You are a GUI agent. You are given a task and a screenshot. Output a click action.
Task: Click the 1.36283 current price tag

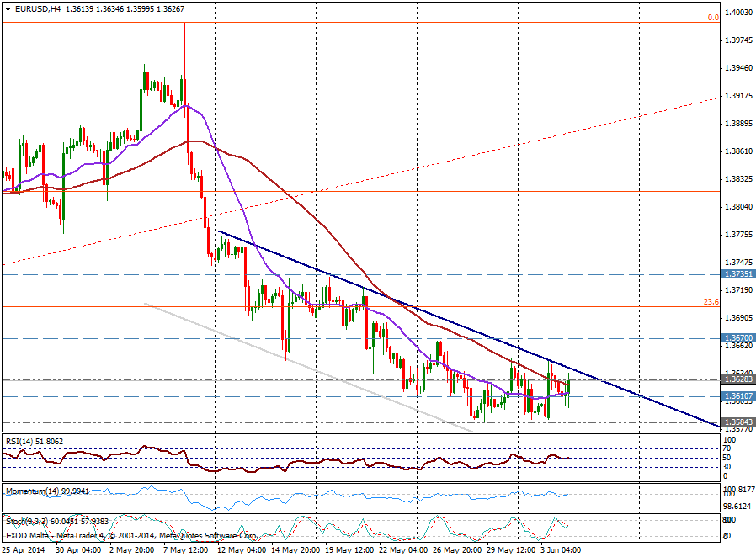(736, 379)
